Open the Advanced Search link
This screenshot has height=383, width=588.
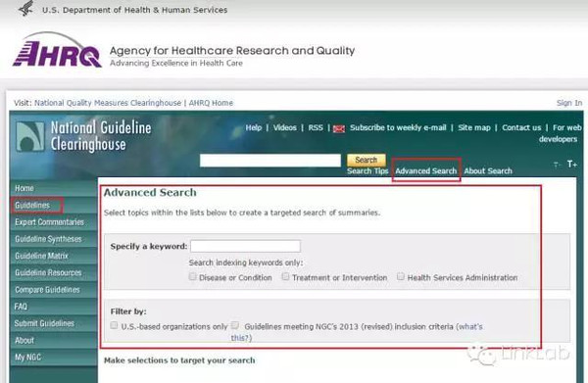click(426, 170)
